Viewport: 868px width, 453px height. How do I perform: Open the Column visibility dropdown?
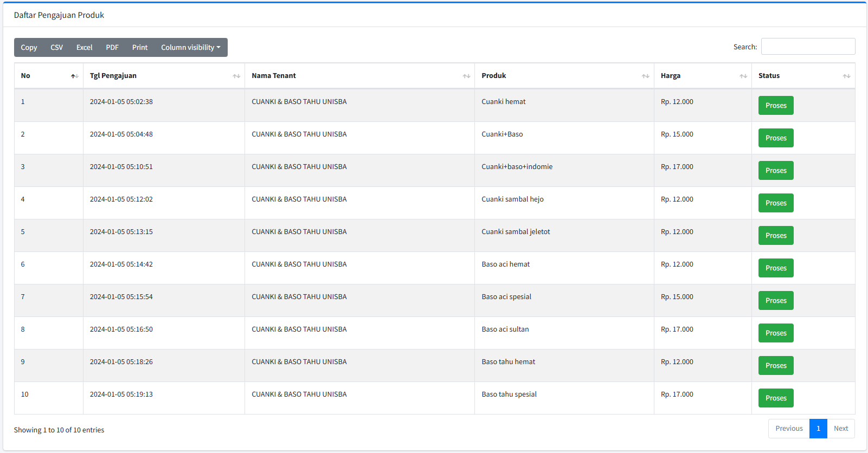[x=190, y=48]
